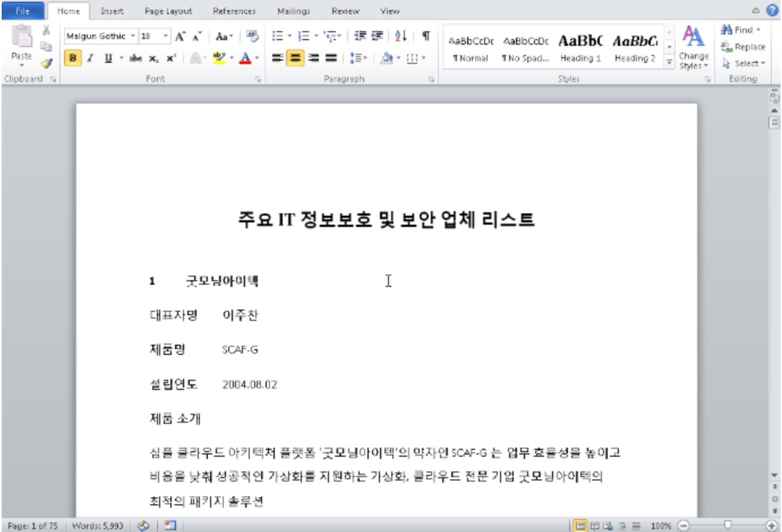Click the Paste clipboard icon

click(x=22, y=37)
